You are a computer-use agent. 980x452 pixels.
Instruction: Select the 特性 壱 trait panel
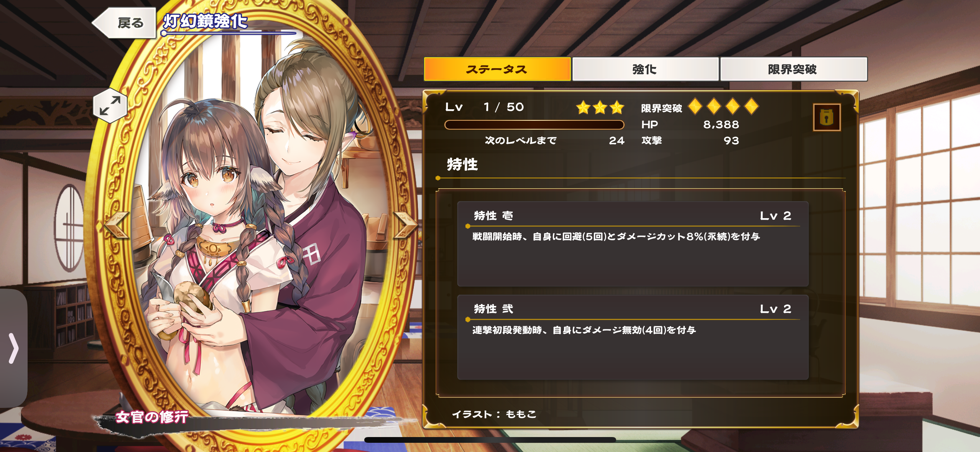pos(633,244)
